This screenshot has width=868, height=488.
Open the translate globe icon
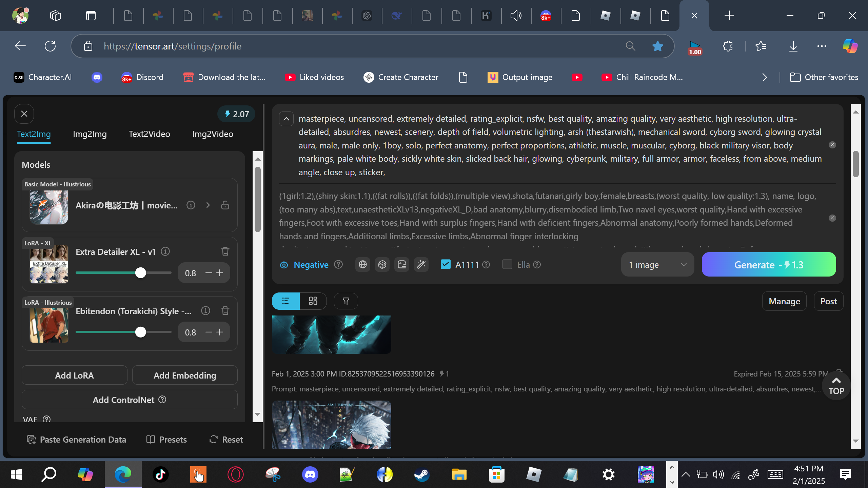tap(362, 265)
